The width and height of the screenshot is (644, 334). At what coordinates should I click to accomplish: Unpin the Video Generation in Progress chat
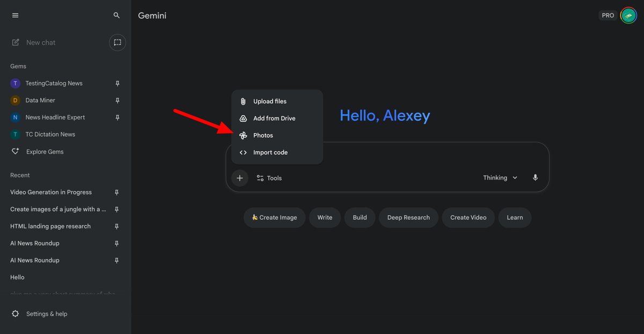click(116, 192)
